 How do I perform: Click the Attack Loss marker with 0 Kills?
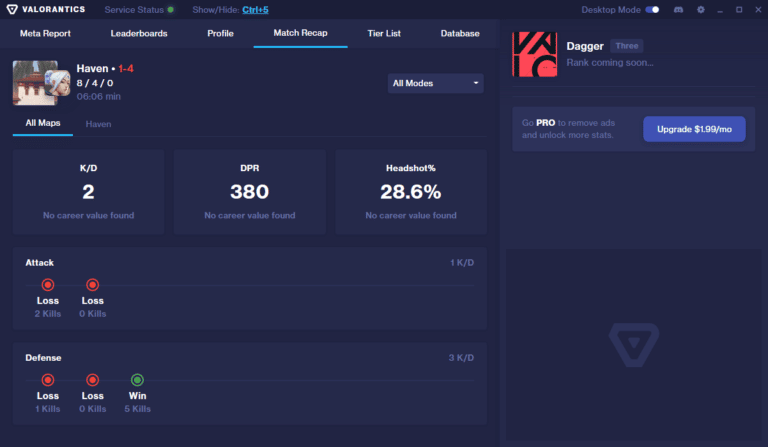(93, 285)
